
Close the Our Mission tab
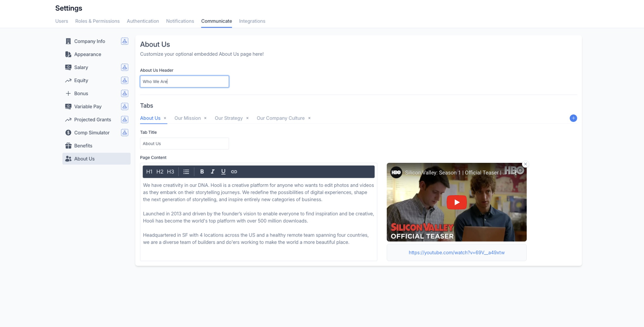point(205,118)
